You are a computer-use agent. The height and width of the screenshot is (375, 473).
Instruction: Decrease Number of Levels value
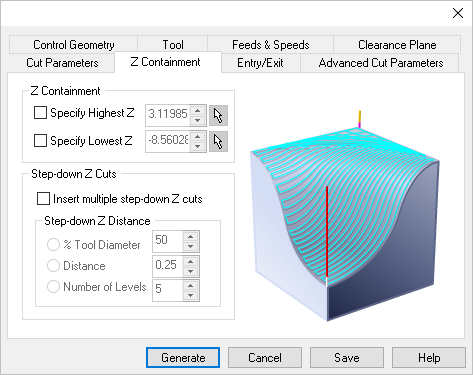[x=191, y=295]
